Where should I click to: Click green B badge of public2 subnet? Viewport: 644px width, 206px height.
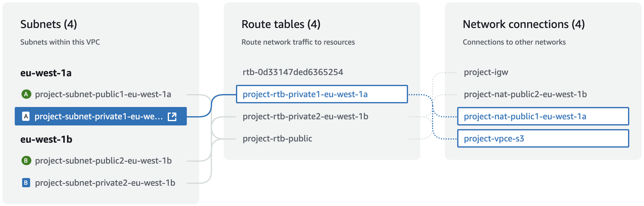26,160
